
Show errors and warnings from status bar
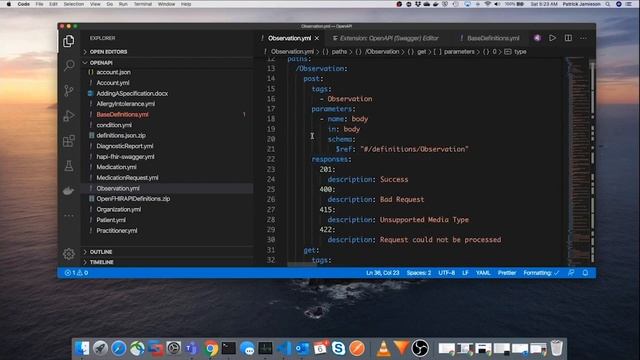click(x=76, y=273)
